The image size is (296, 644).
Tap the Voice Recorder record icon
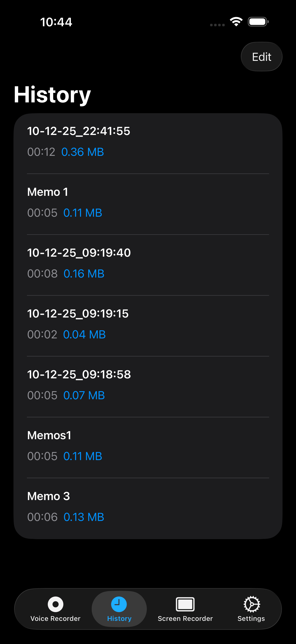[55, 604]
